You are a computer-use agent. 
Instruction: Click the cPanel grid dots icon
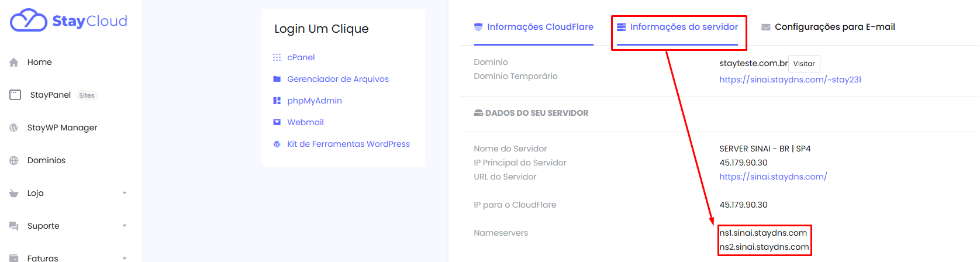pos(277,57)
